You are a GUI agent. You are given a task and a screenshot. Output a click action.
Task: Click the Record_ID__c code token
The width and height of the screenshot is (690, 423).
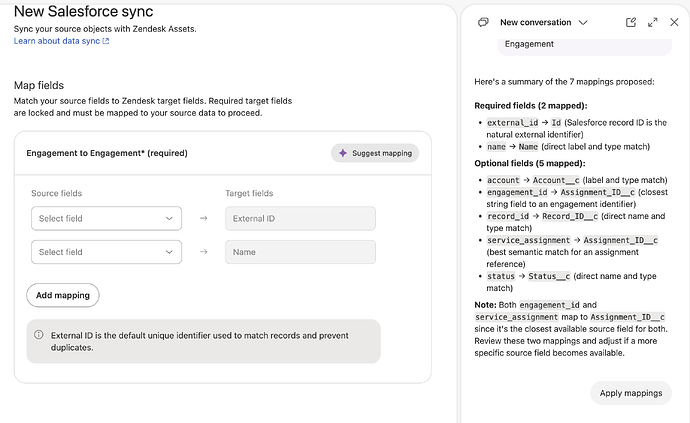pyautogui.click(x=570, y=216)
